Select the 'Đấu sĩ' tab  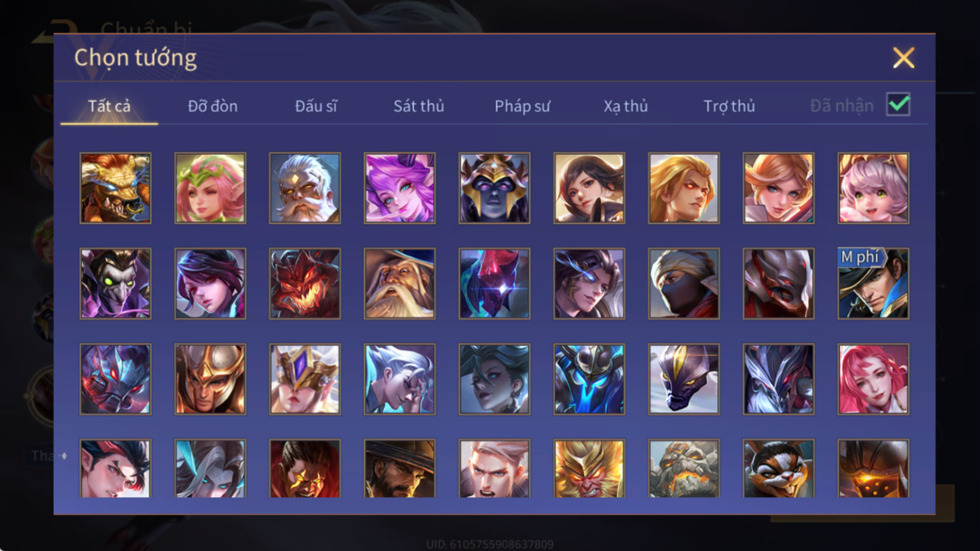click(316, 106)
